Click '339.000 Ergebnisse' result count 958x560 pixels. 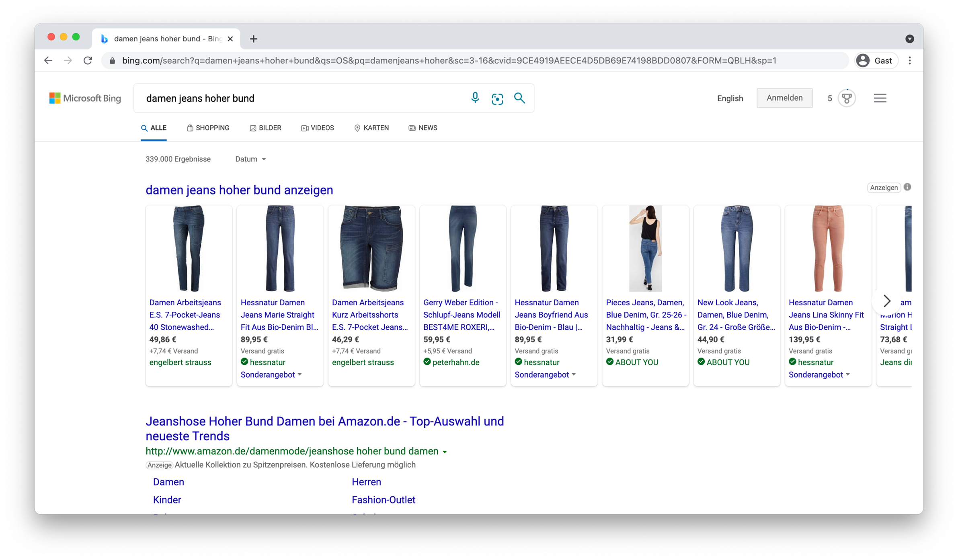pos(178,159)
